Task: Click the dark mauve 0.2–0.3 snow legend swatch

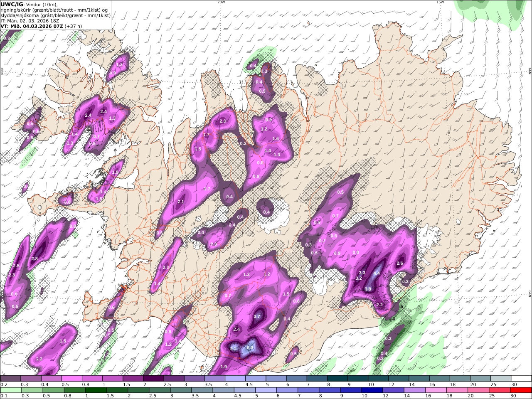Action: click(x=10, y=379)
